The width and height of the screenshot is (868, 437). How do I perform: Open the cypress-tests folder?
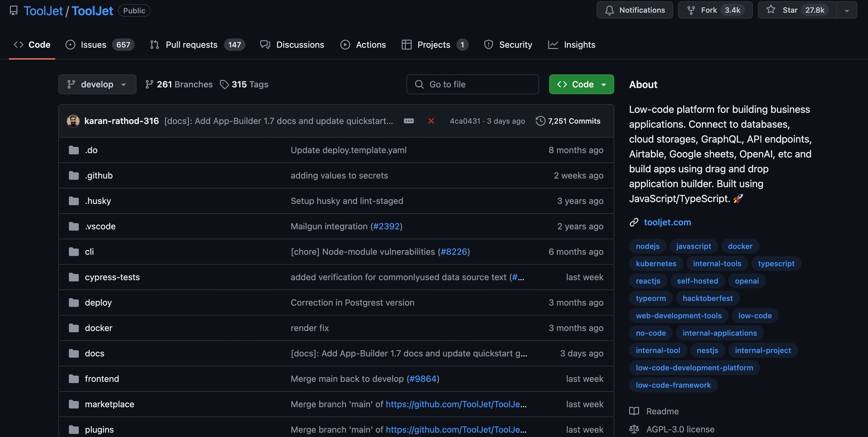coord(112,277)
